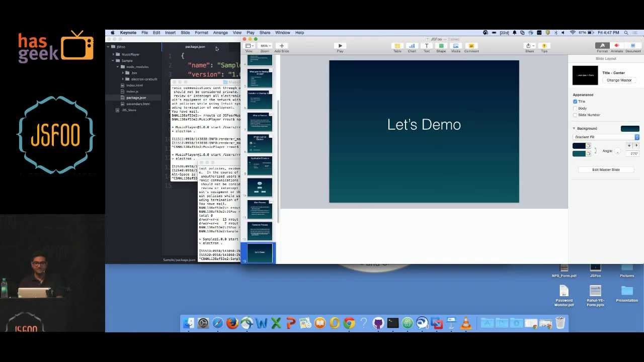Open the NPS_Form.pdf desktop file
The height and width of the screenshot is (362, 644).
[x=564, y=270]
